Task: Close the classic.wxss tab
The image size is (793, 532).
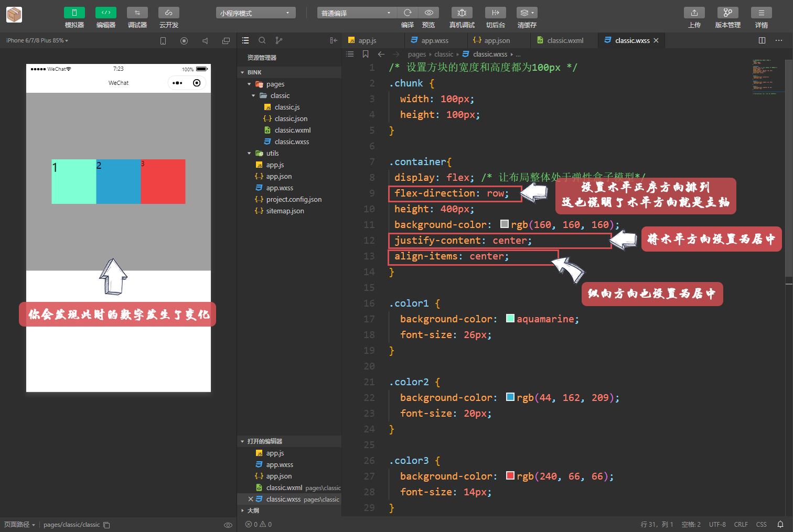Action: (656, 40)
